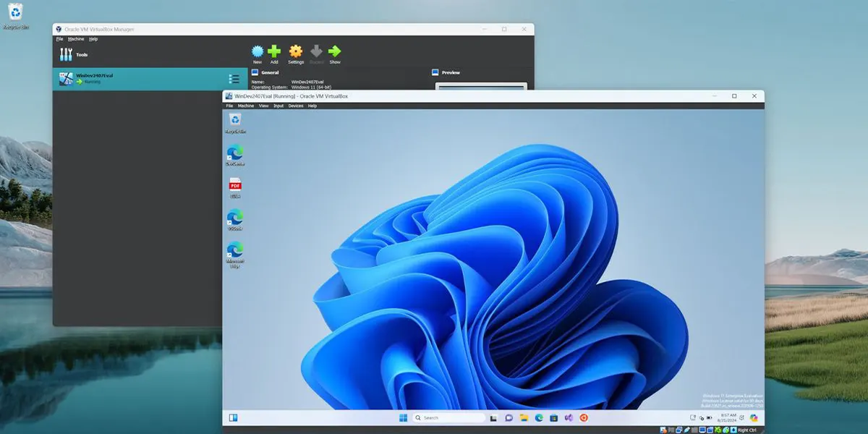The image size is (868, 434).
Task: Open Edge browser icon in VM taskbar
Action: (x=539, y=418)
